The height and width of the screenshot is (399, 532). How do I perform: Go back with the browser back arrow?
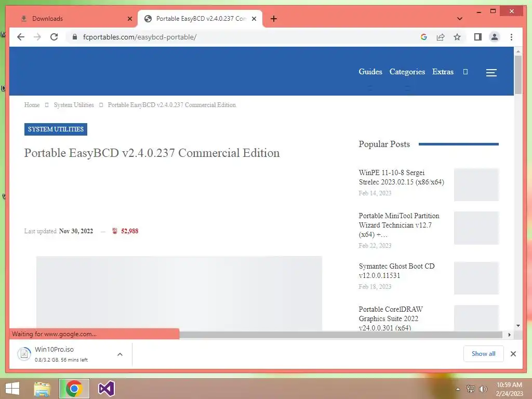click(21, 37)
